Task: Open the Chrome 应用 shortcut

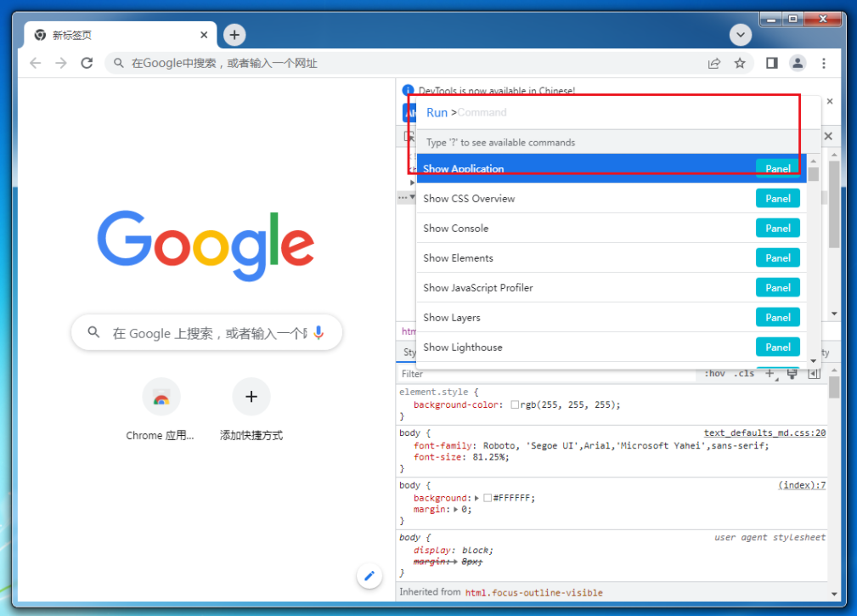Action: pyautogui.click(x=161, y=410)
